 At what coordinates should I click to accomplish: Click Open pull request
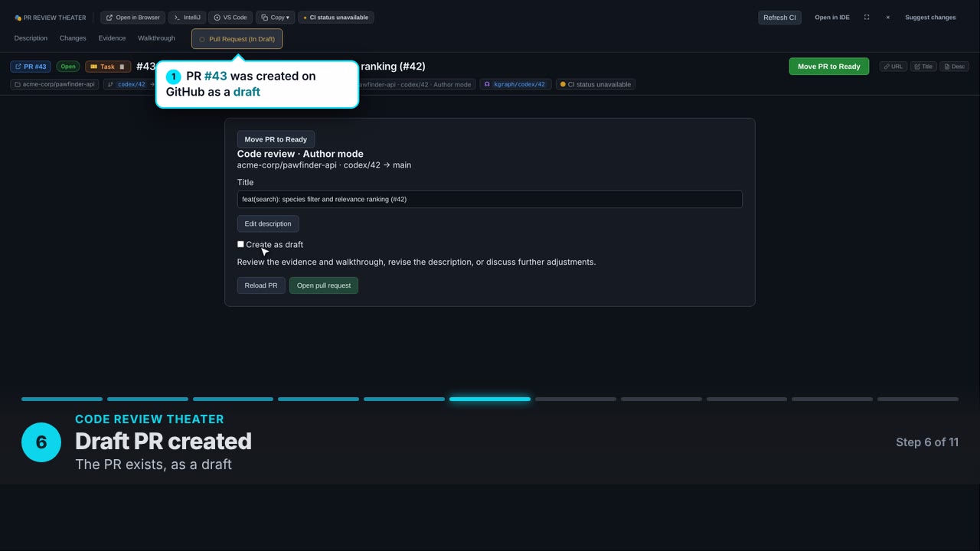[x=324, y=285]
